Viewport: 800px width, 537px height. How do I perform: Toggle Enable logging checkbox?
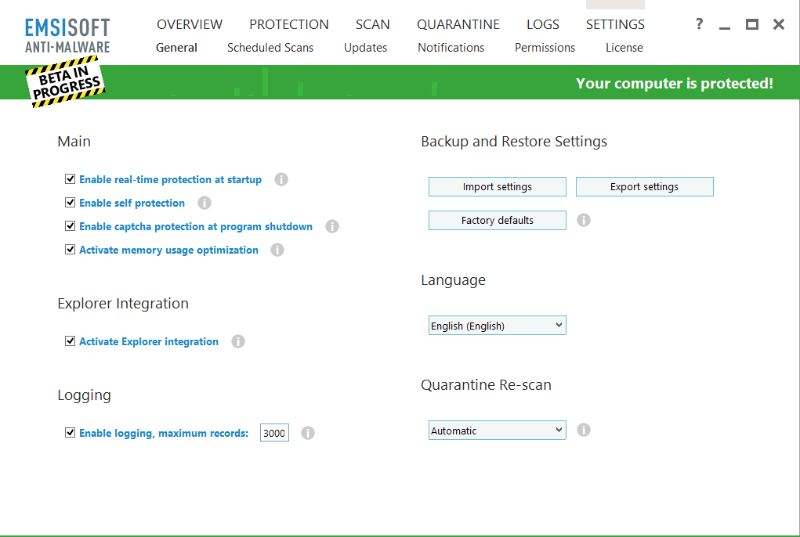click(70, 433)
